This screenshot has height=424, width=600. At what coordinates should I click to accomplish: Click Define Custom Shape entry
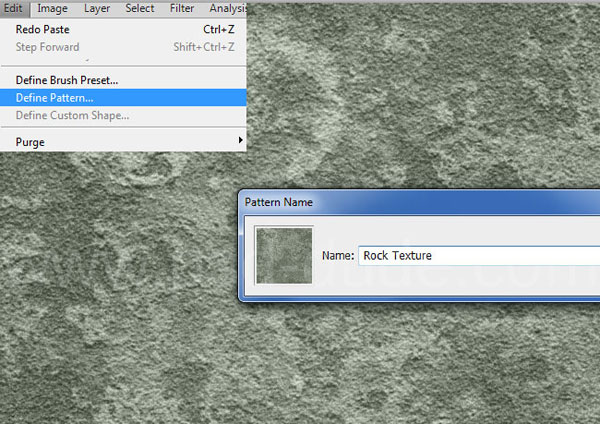coord(123,115)
